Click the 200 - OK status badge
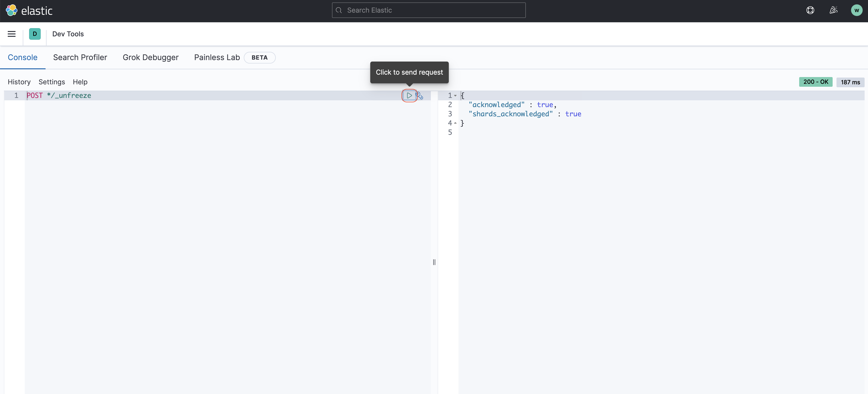 [x=815, y=82]
